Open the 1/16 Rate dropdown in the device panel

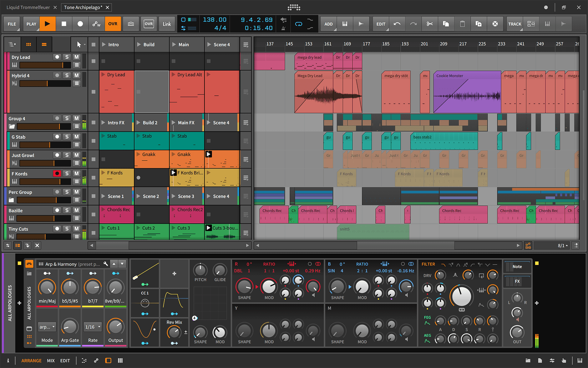pyautogui.click(x=92, y=327)
